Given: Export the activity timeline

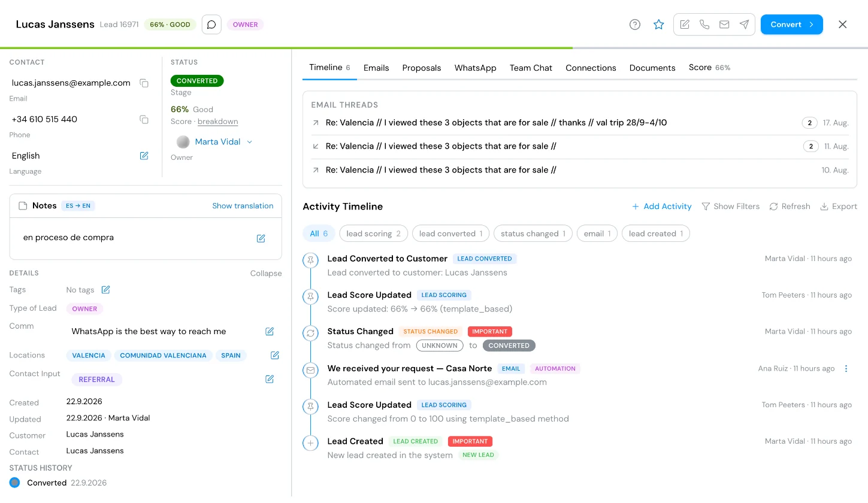Looking at the screenshot, I should point(839,207).
